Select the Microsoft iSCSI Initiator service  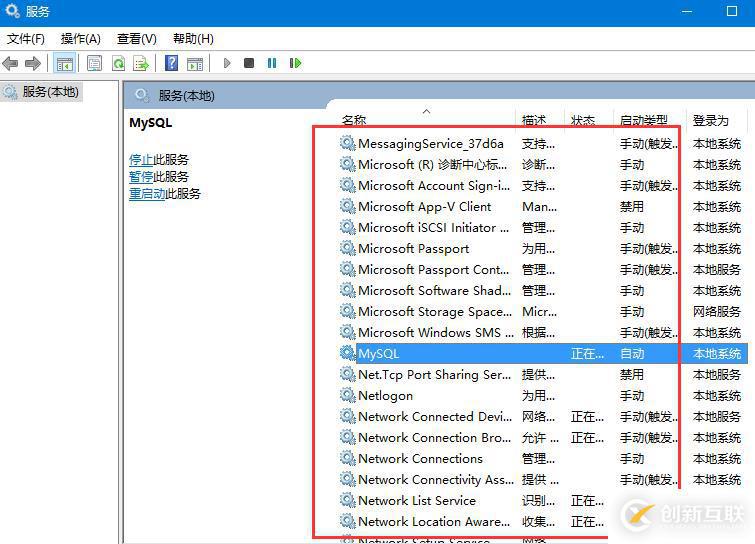[x=543, y=227]
